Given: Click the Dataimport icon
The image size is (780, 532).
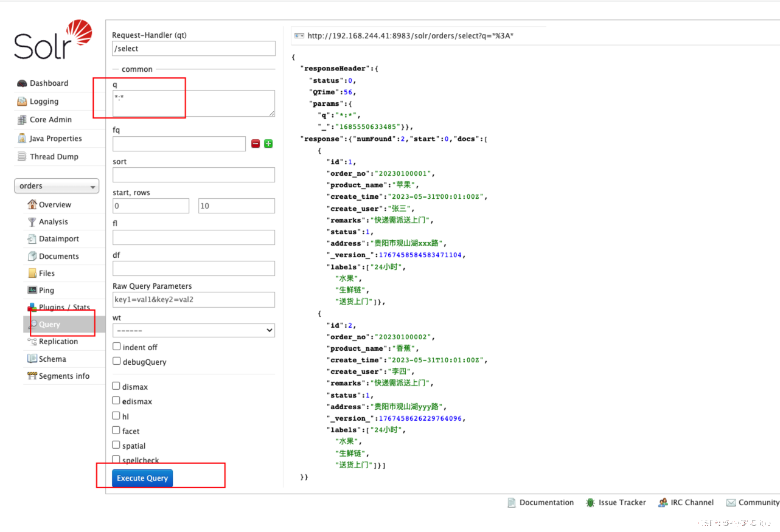Looking at the screenshot, I should click(x=32, y=239).
